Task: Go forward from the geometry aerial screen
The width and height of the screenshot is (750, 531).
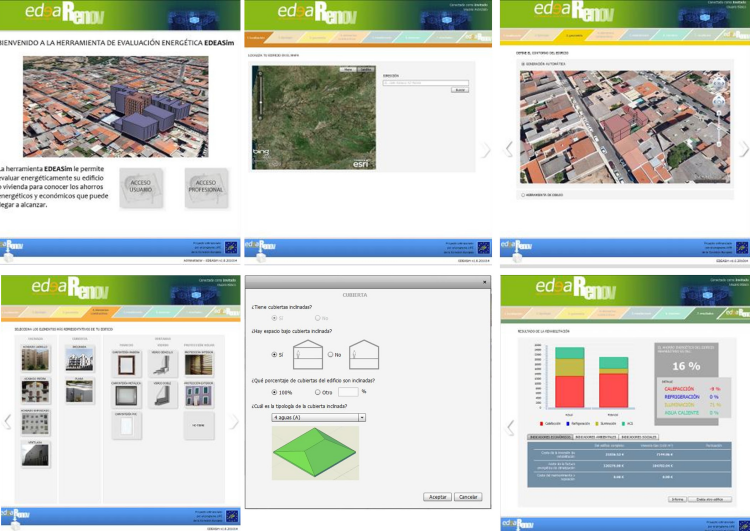Action: pyautogui.click(x=743, y=149)
